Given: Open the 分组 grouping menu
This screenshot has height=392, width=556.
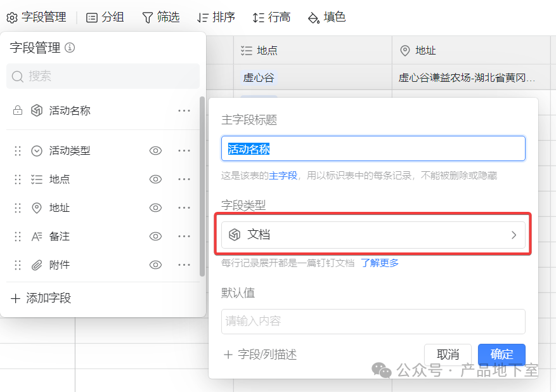Looking at the screenshot, I should [x=105, y=17].
